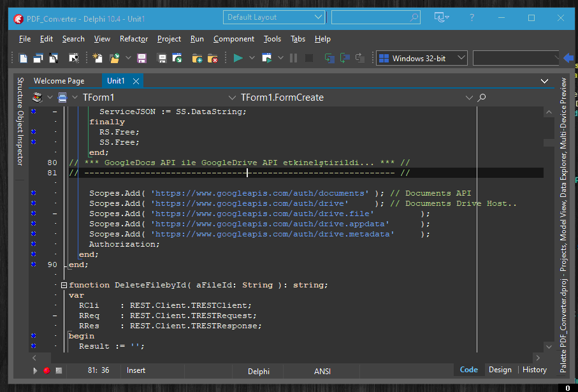Image resolution: width=578 pixels, height=392 pixels.
Task: Open the Default Layout dropdown
Action: [x=274, y=17]
